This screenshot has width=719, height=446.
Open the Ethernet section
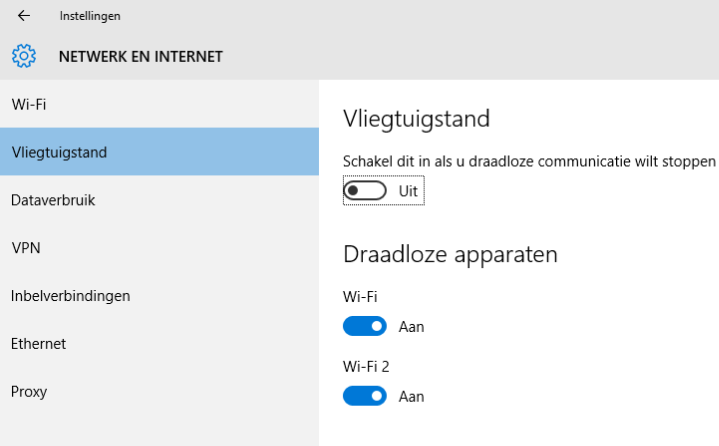tap(38, 343)
